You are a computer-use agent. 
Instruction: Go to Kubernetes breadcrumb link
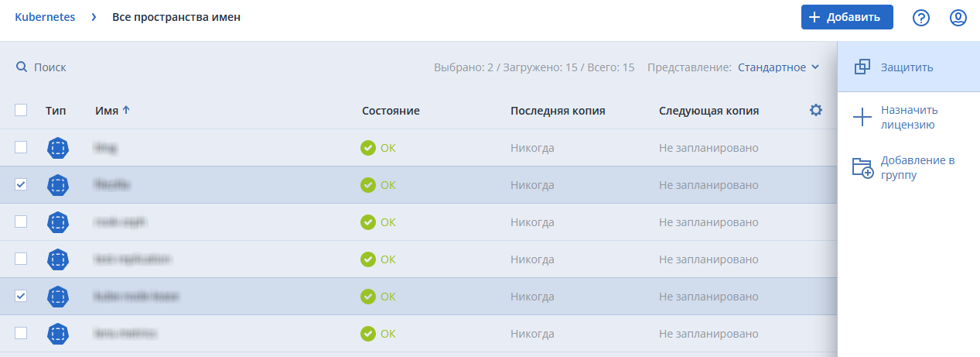45,17
